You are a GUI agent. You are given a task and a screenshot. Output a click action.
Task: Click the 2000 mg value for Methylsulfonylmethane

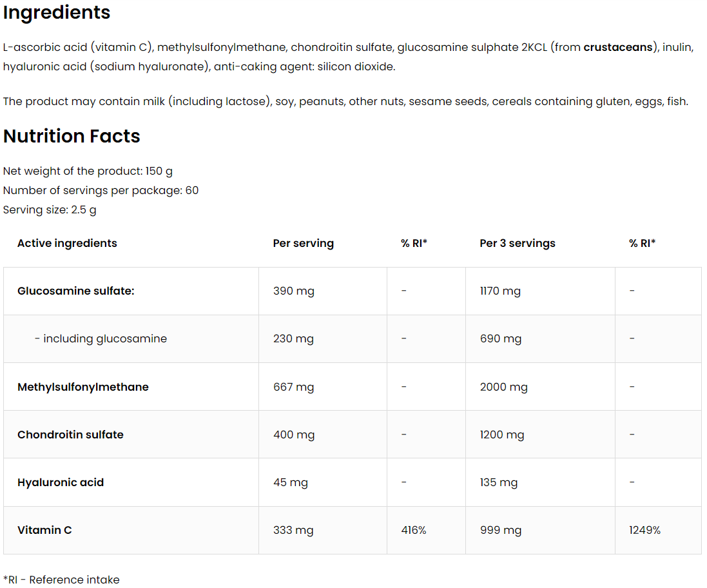pos(504,387)
